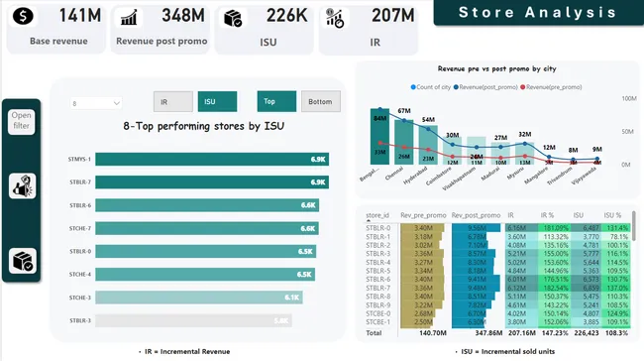644x361 pixels.
Task: Select the ISU metric toggle
Action: point(217,101)
